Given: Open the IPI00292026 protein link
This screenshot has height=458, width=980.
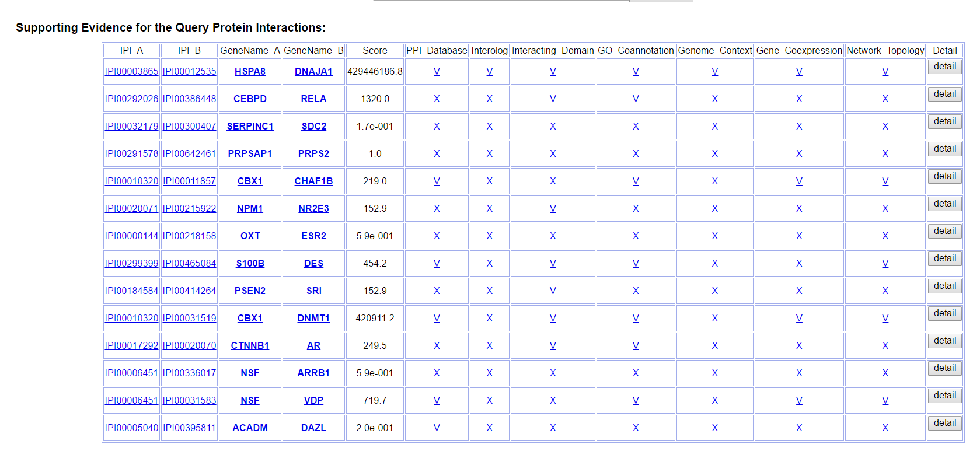Looking at the screenshot, I should (x=131, y=99).
